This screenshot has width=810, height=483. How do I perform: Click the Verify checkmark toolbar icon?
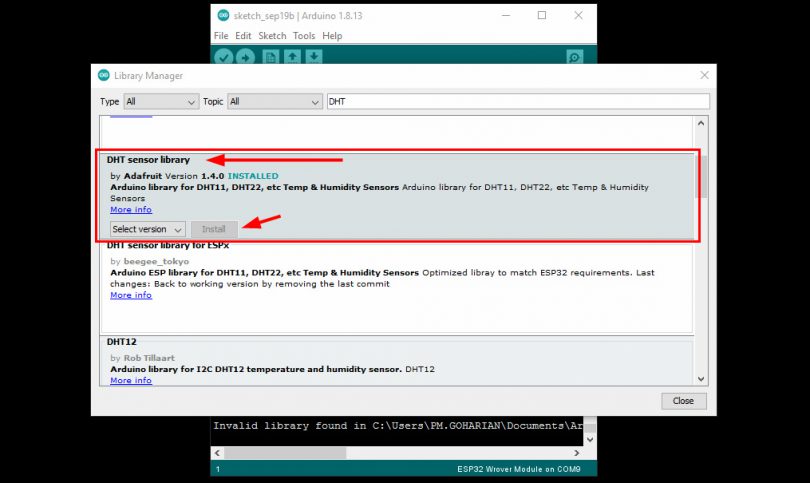click(224, 57)
